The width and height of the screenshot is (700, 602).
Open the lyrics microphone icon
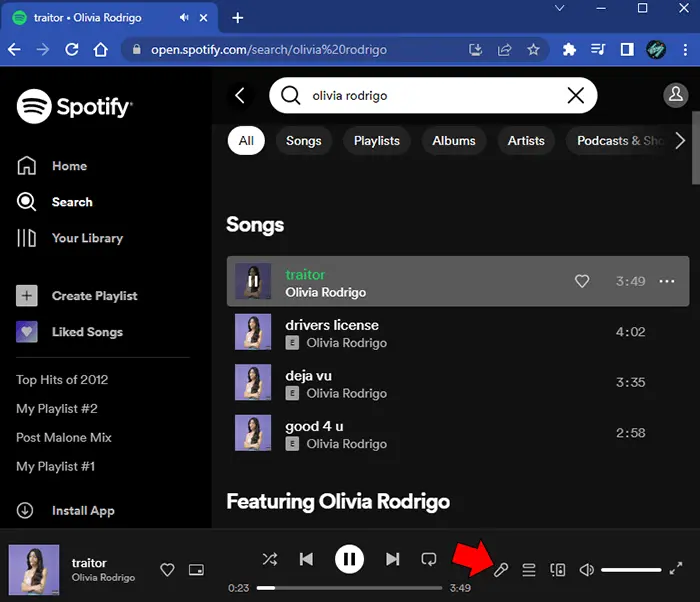pyautogui.click(x=500, y=570)
